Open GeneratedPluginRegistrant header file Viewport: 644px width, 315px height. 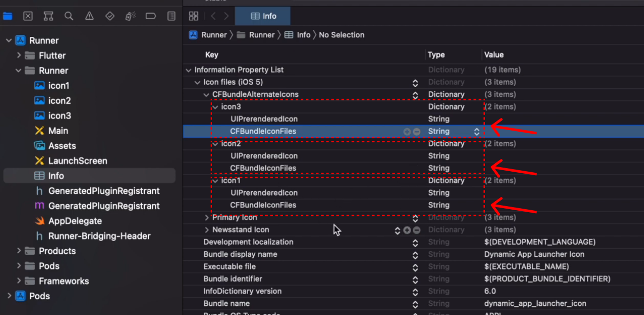pyautogui.click(x=98, y=191)
